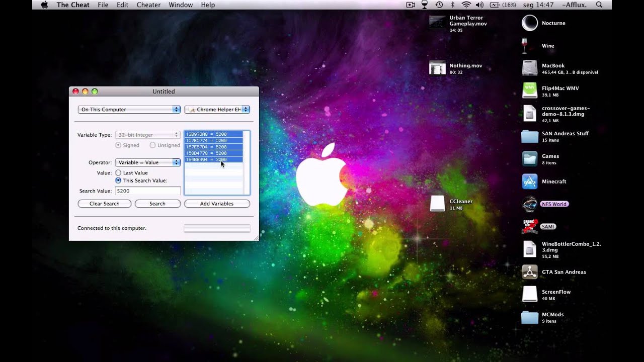The height and width of the screenshot is (362, 644).
Task: Select result row 158D4778 = 5200
Action: (214, 153)
